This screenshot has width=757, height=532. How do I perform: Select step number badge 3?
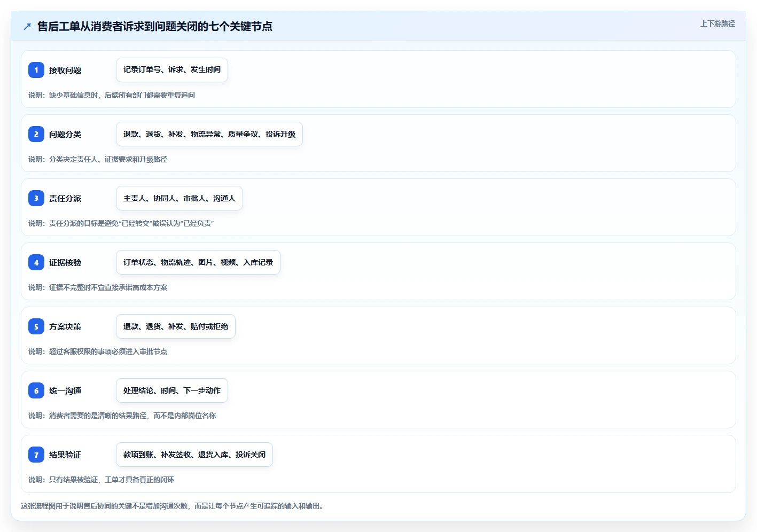tap(36, 198)
